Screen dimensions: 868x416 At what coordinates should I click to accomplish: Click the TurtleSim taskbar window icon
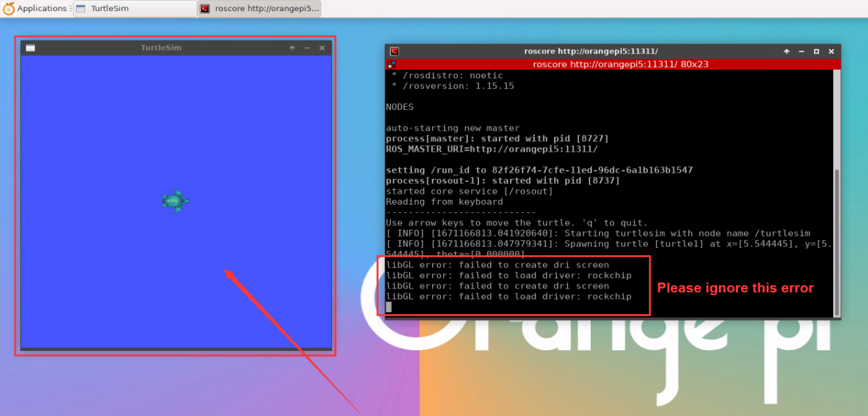[81, 9]
